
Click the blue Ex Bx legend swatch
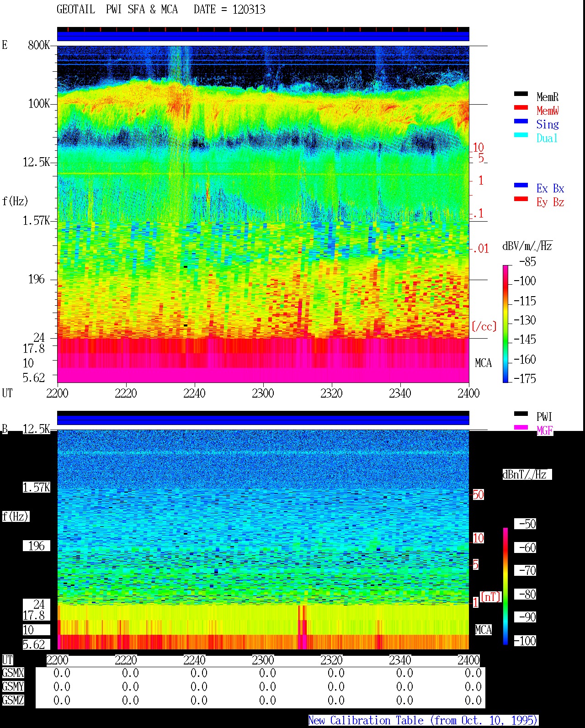[x=521, y=185]
